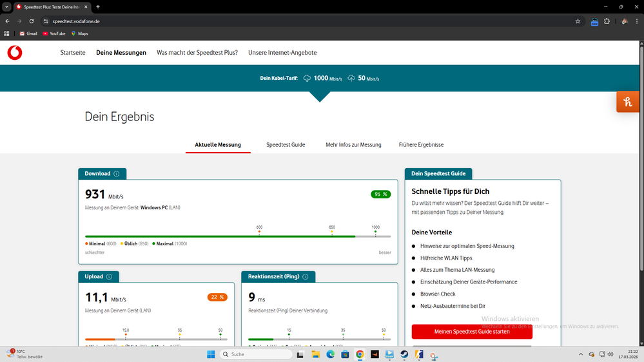
Task: Open the volume control in system tray
Action: [610, 354]
